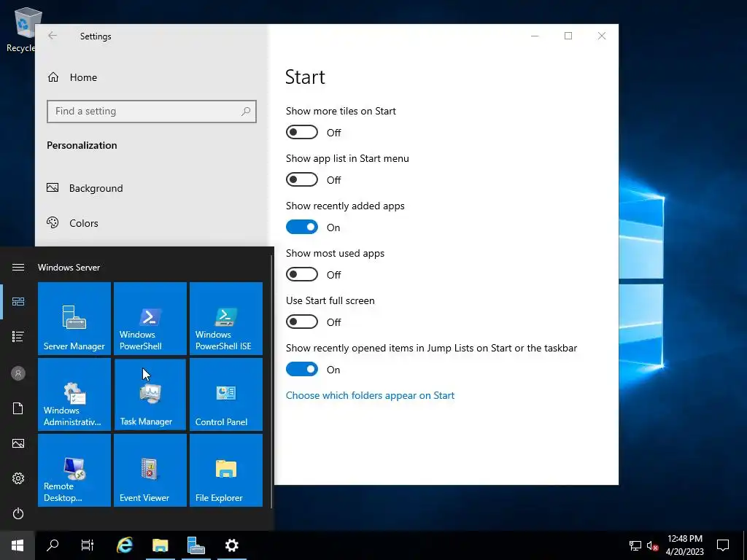747x560 pixels.
Task: Open taskbar Search magnifier
Action: (x=53, y=545)
